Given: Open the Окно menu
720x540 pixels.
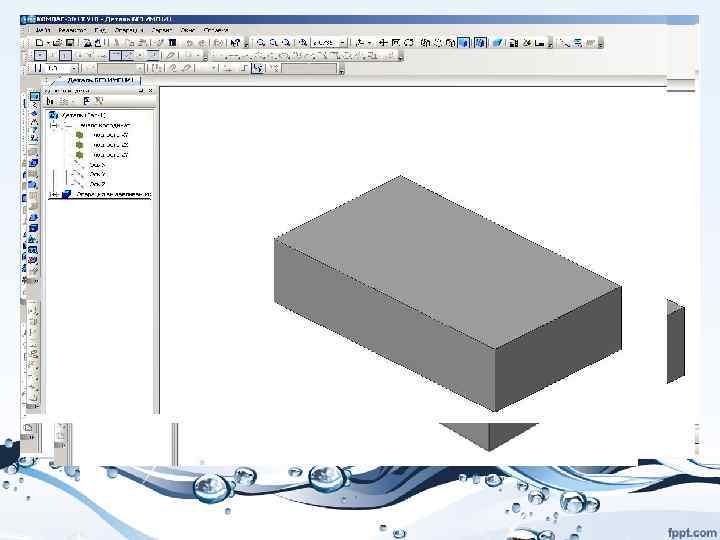Looking at the screenshot, I should pos(187,30).
